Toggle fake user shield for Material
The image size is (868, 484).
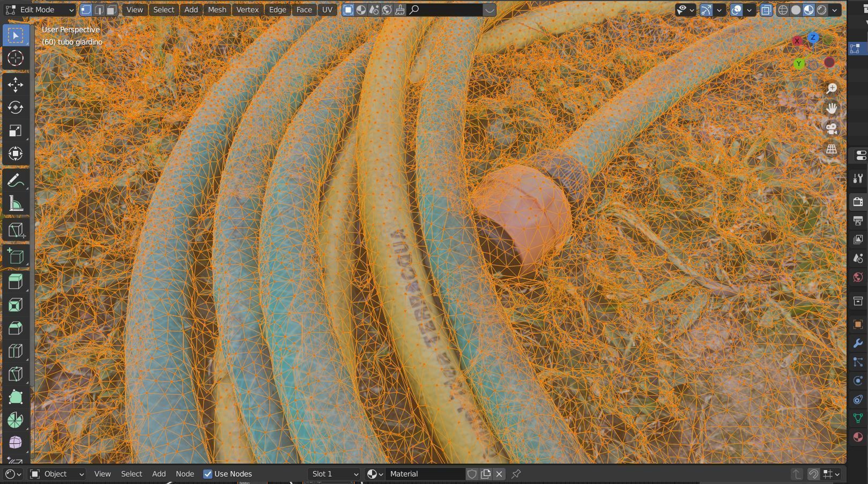[472, 474]
